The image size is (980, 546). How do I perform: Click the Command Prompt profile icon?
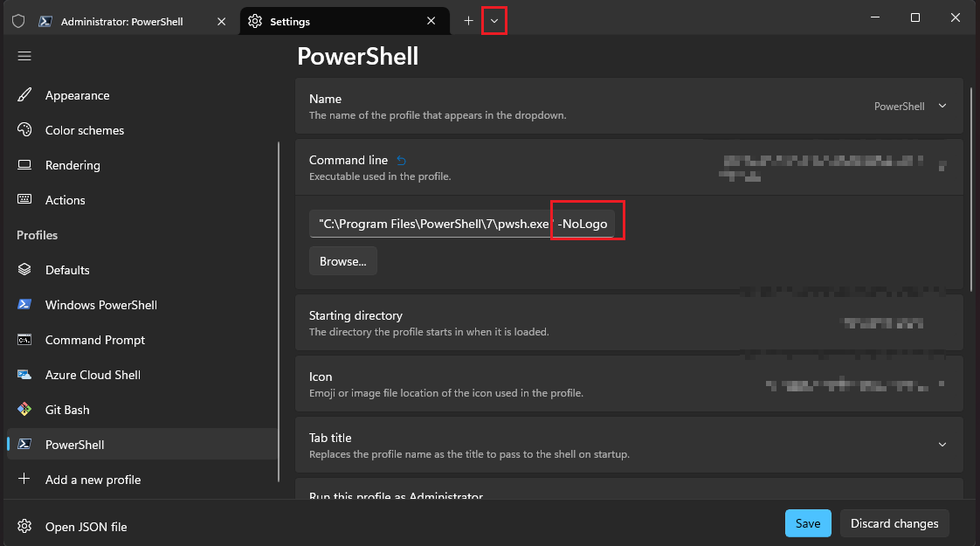click(x=24, y=340)
